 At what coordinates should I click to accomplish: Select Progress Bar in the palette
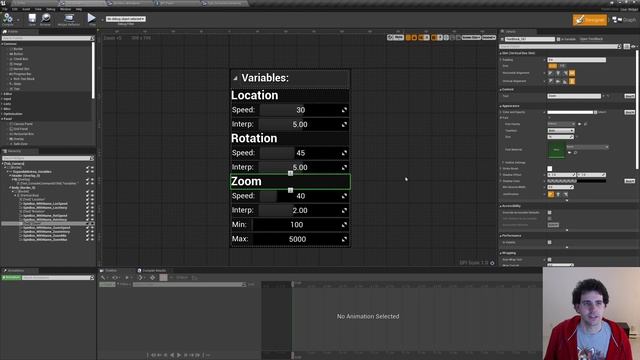pyautogui.click(x=22, y=74)
